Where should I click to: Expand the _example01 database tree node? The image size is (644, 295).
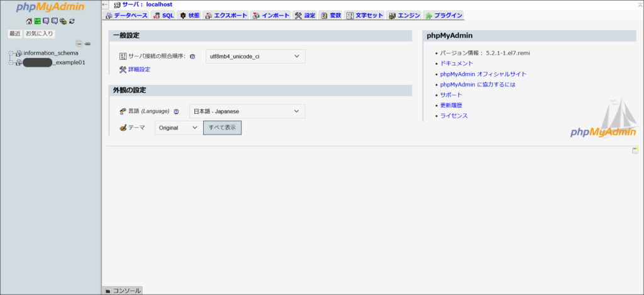point(11,63)
